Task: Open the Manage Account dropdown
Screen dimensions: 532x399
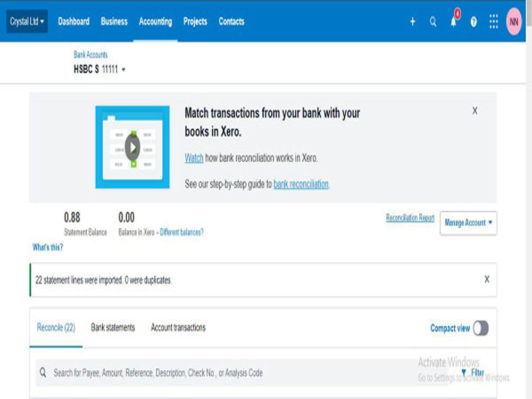Action: pyautogui.click(x=468, y=223)
